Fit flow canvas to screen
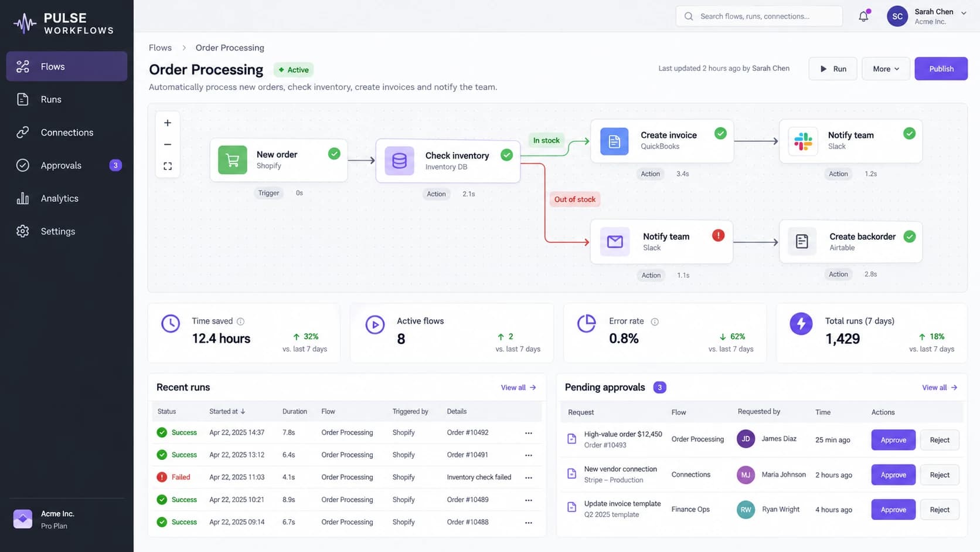Screen dimensions: 980x552 pyautogui.click(x=168, y=167)
